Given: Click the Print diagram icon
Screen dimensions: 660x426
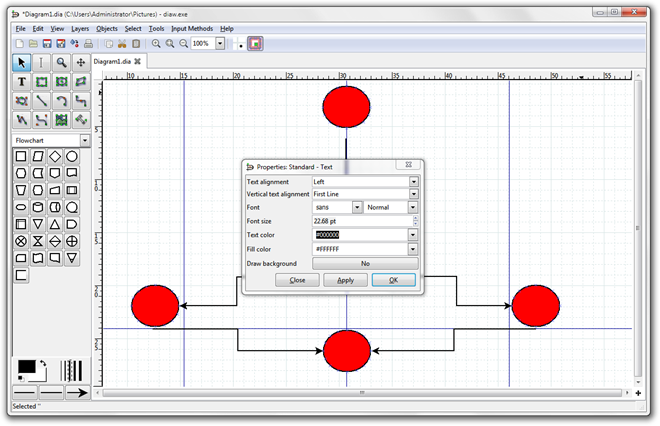Looking at the screenshot, I should [88, 43].
